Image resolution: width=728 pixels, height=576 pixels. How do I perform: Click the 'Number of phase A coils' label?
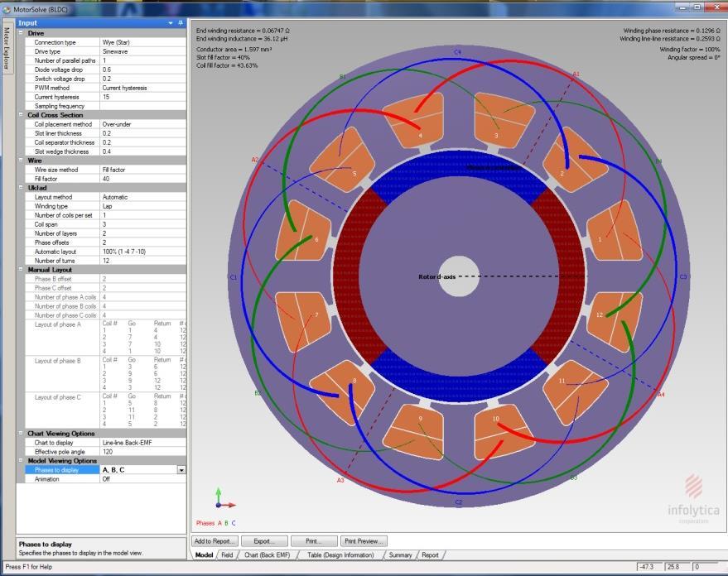pyautogui.click(x=65, y=297)
